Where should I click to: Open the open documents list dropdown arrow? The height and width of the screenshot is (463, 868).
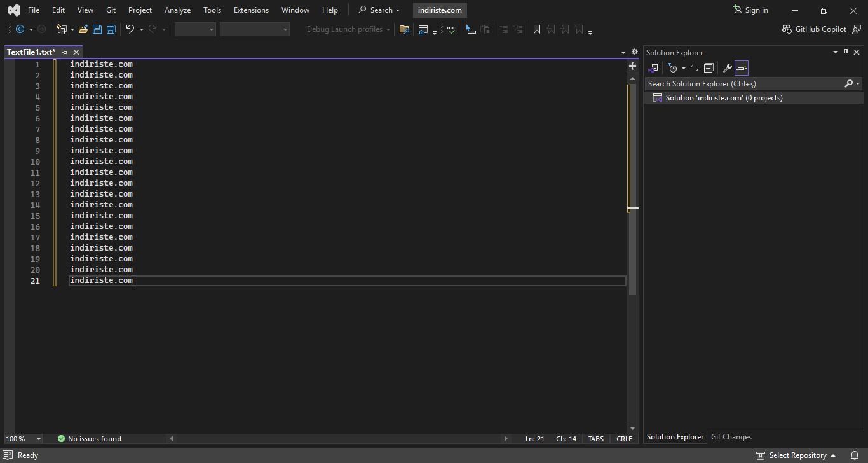pyautogui.click(x=623, y=52)
